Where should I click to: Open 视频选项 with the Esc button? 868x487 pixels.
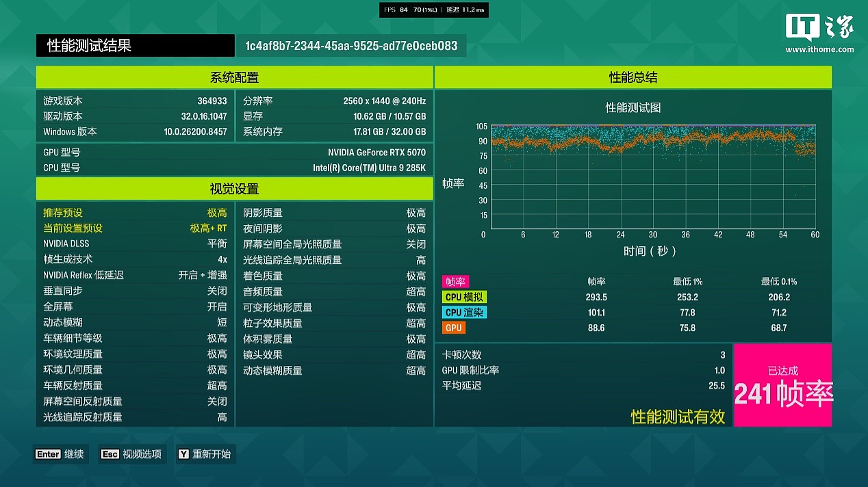132,454
